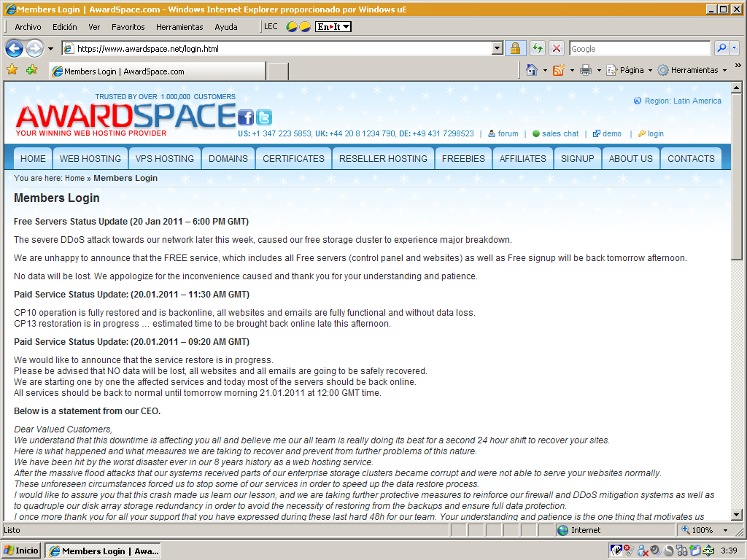Click the AwardSpace logo
This screenshot has height=560, width=747.
pos(125,116)
